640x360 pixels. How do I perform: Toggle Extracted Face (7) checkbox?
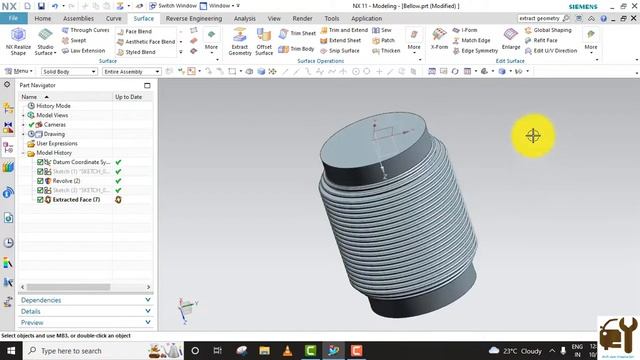(x=40, y=200)
